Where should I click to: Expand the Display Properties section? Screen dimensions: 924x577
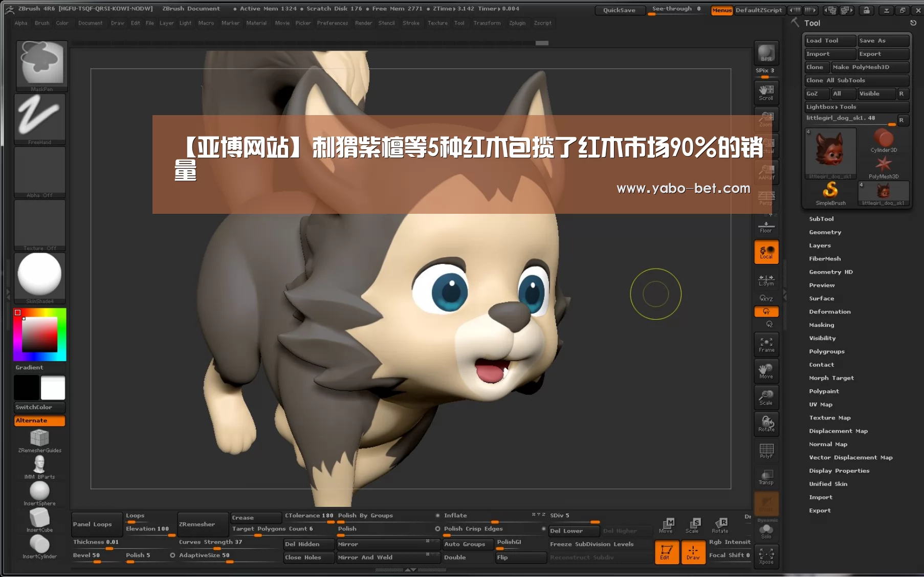click(x=839, y=471)
